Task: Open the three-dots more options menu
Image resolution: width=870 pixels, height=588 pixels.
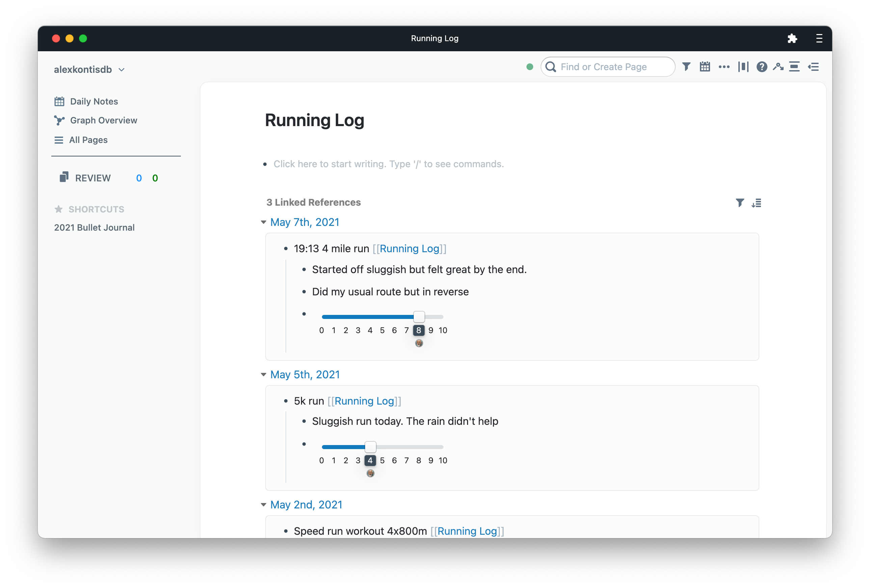Action: pyautogui.click(x=724, y=67)
